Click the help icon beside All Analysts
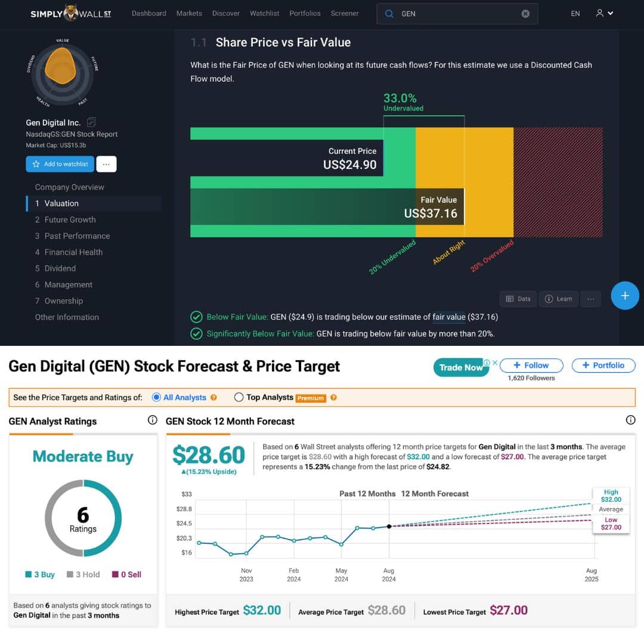Screen dimensions: 644x644 213,398
